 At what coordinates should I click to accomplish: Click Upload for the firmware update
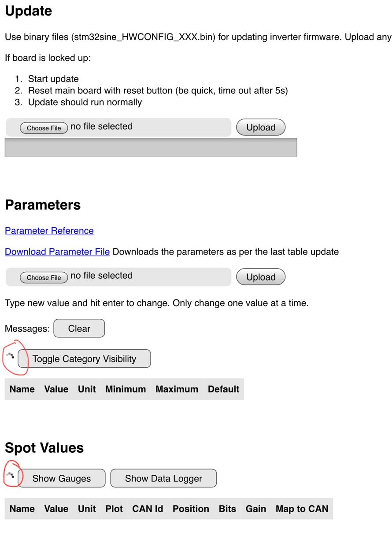[261, 127]
